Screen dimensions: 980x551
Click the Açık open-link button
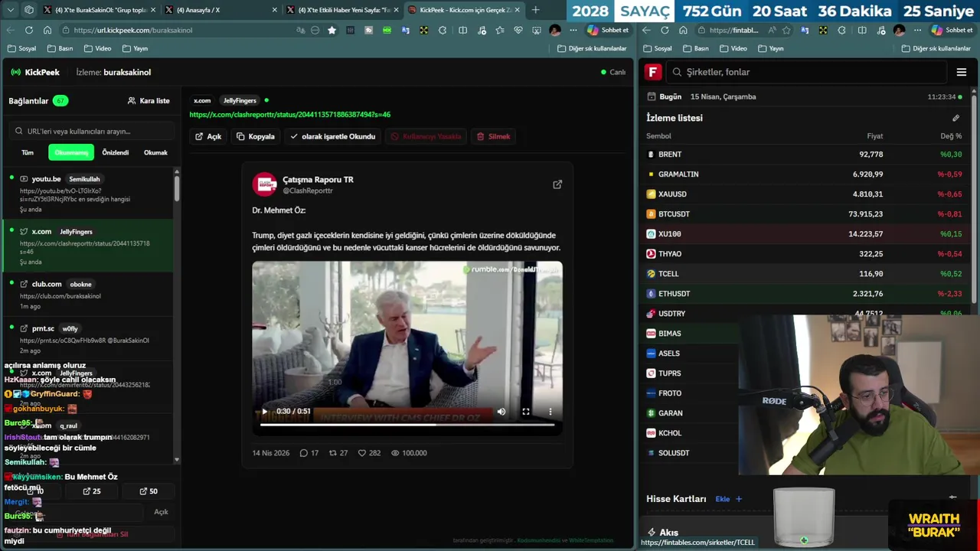pos(208,136)
